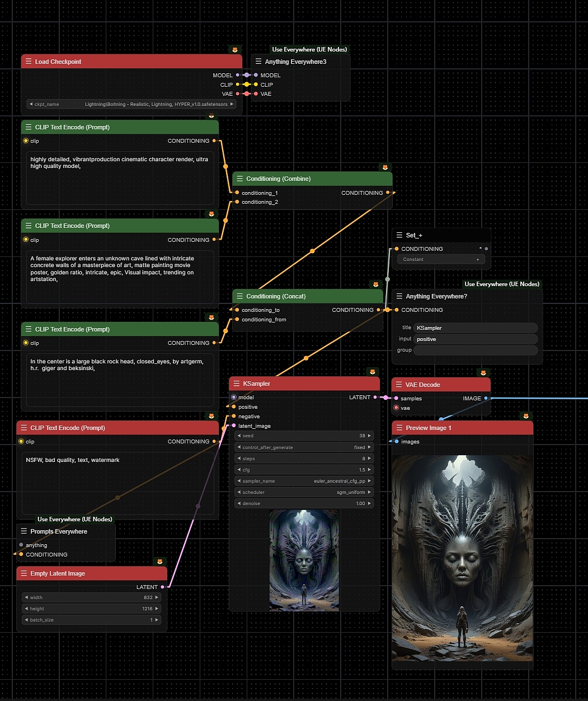Click the small preview image inside KSampler
The width and height of the screenshot is (588, 701).
click(304, 560)
